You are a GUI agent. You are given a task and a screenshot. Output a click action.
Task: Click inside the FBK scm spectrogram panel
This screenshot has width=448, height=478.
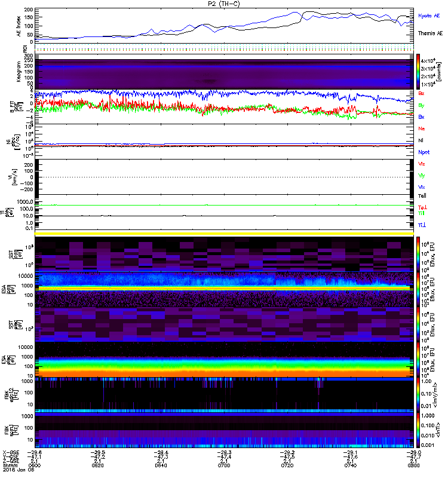click(x=224, y=430)
